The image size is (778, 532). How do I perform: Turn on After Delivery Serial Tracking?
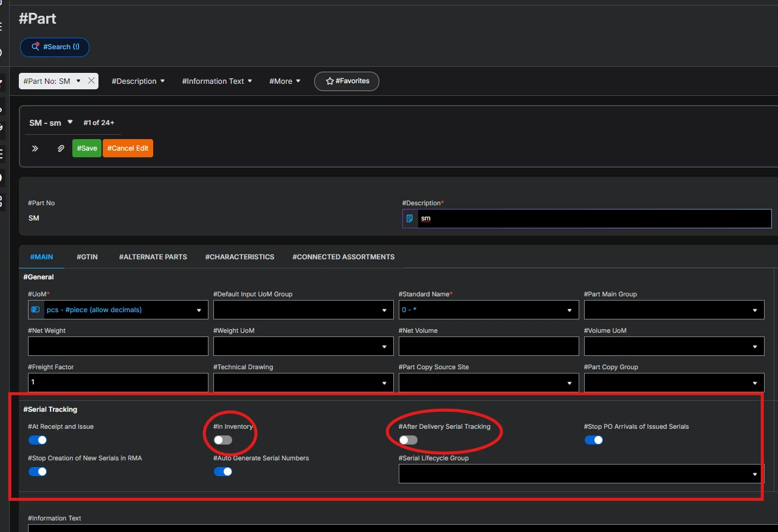point(408,440)
